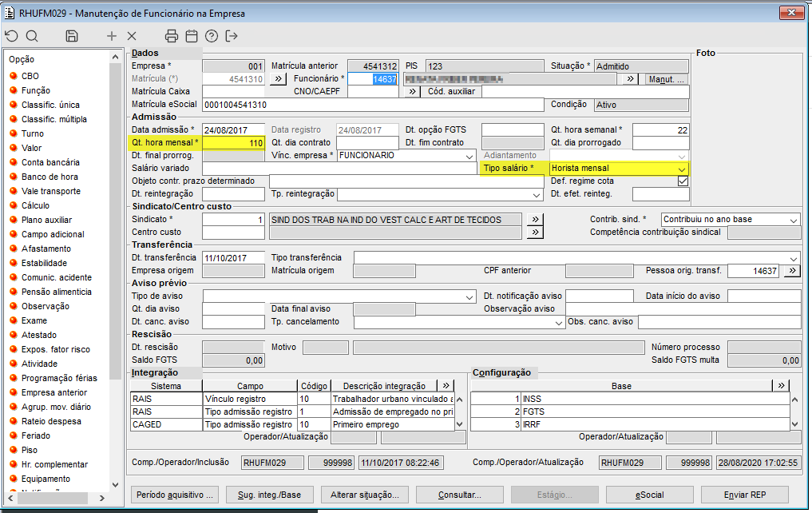Click the Qt. hora mensal input field
Screen dimensions: 812x513
[x=234, y=143]
